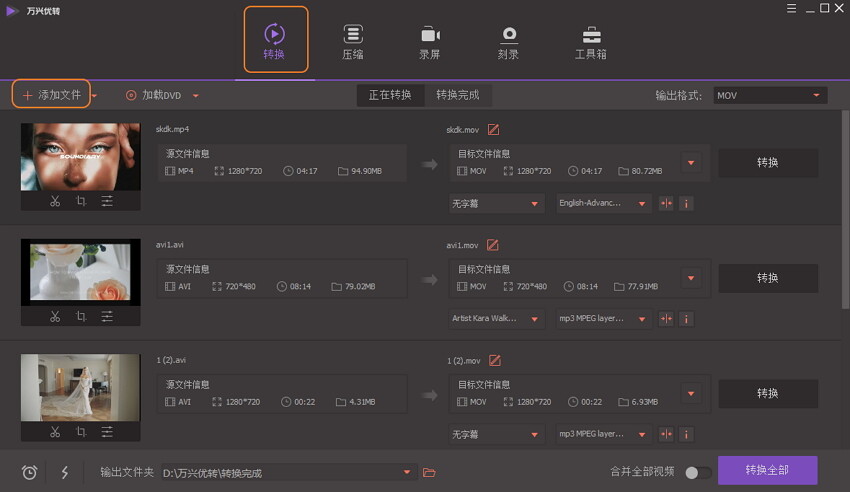Convert avi1.avi with its 转换 button
Viewport: 850px width, 492px height.
click(x=768, y=278)
